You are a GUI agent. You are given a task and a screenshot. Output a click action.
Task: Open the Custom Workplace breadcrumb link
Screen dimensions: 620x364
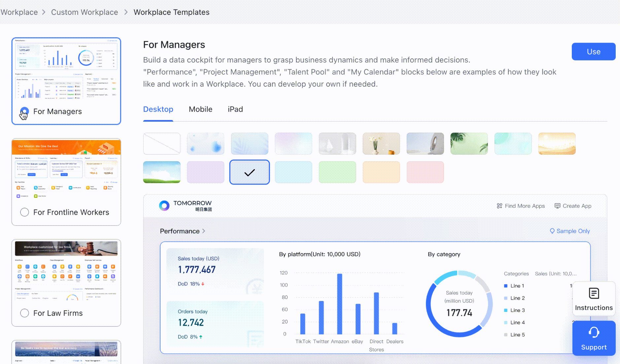[x=85, y=12]
